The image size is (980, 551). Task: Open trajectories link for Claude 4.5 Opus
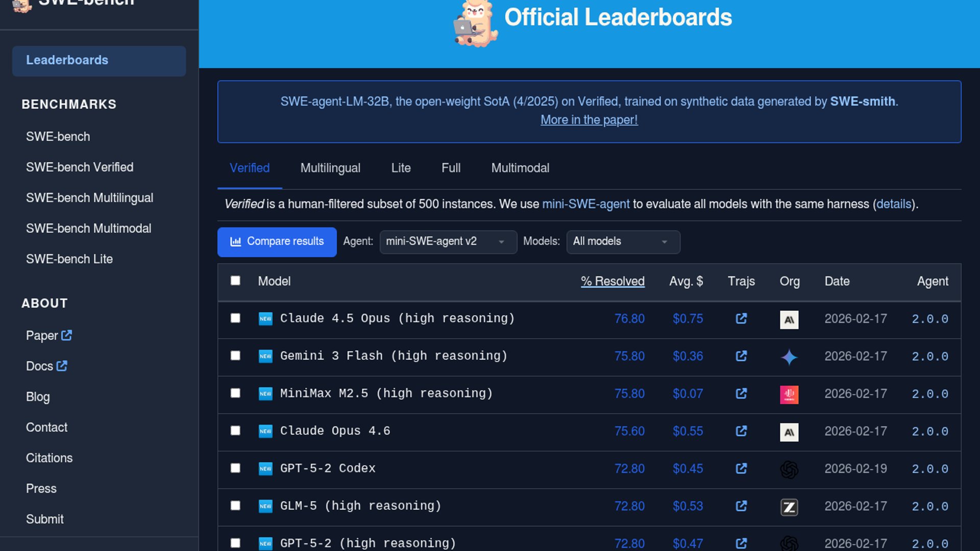741,319
